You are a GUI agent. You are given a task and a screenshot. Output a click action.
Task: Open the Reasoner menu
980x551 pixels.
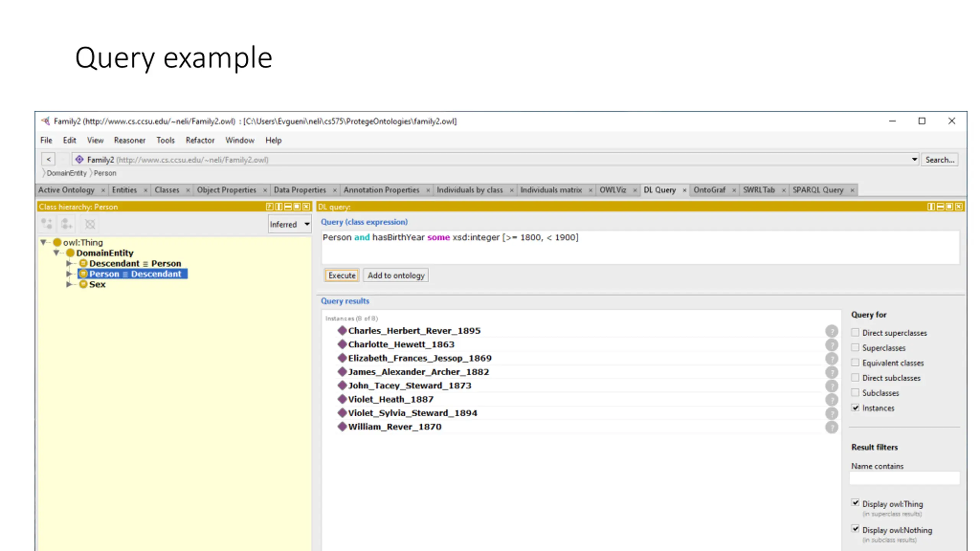pos(130,140)
